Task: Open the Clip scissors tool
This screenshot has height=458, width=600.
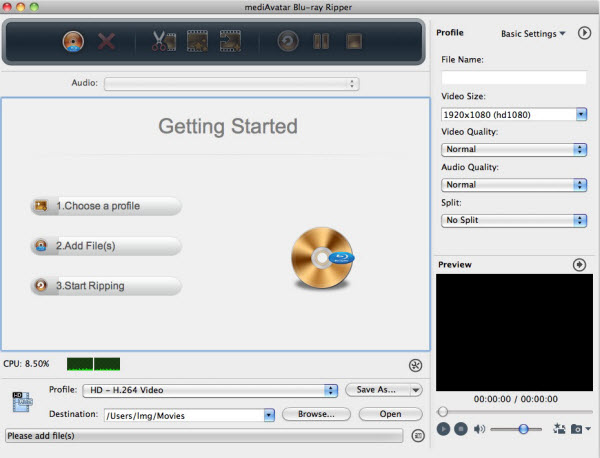Action: [x=164, y=41]
